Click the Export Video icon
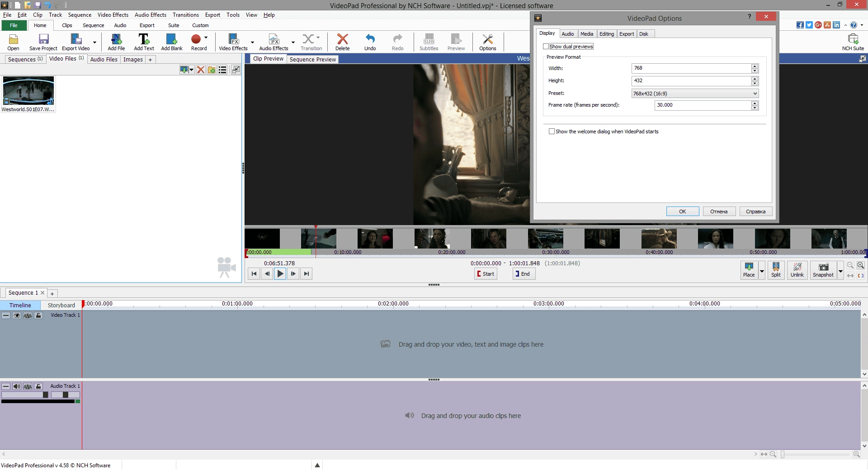This screenshot has height=470, width=868. [x=76, y=42]
